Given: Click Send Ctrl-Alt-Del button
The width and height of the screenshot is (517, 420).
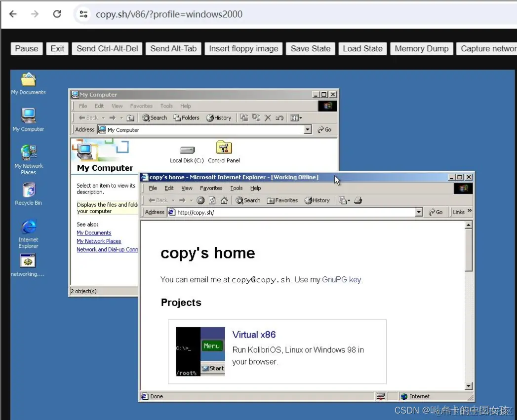Looking at the screenshot, I should 107,48.
